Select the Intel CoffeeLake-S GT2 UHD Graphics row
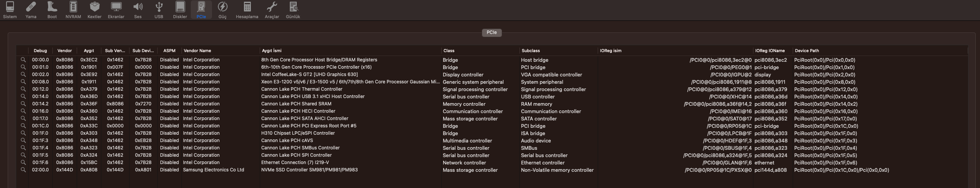Image resolution: width=980 pixels, height=188 pixels. pos(309,75)
